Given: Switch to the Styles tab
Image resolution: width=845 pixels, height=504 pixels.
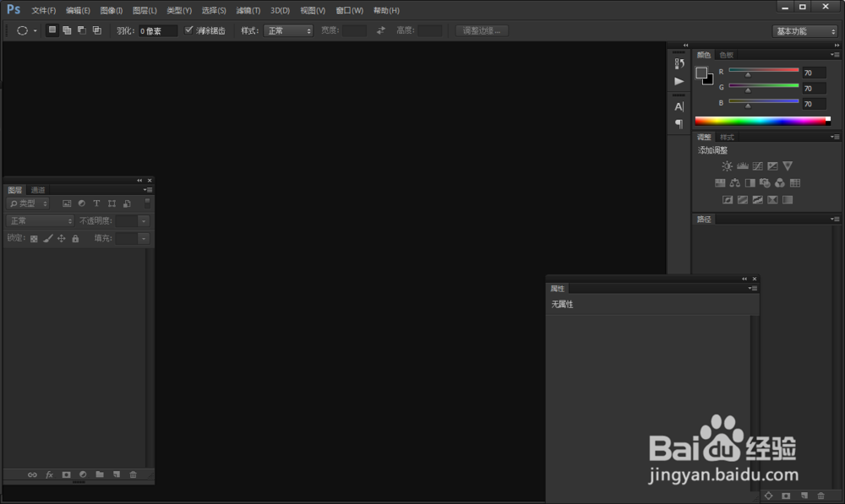Looking at the screenshot, I should 727,138.
